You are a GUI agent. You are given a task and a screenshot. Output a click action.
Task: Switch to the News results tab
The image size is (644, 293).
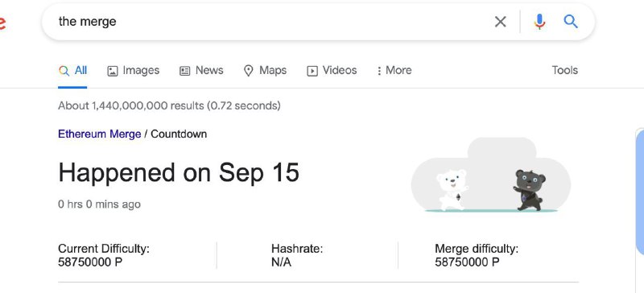click(x=201, y=70)
